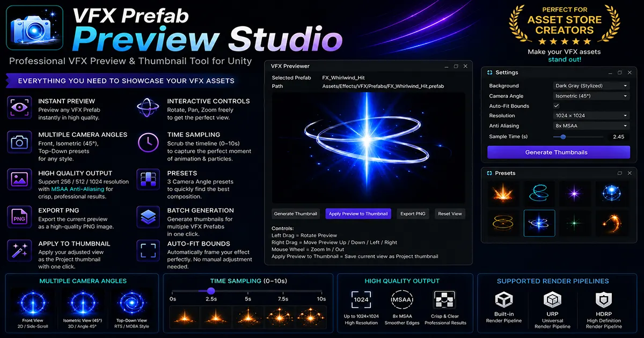Click the Assets/Effects/VFX/Prefabs path text

coord(383,86)
